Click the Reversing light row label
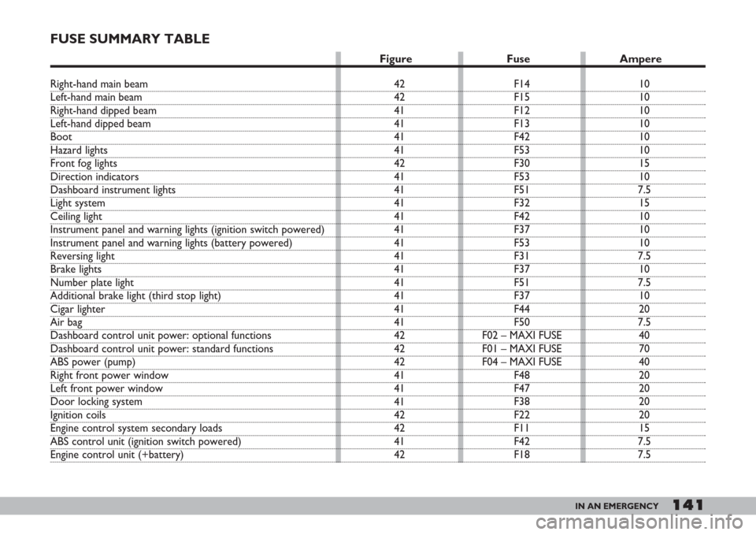756x535 pixels. [x=83, y=256]
